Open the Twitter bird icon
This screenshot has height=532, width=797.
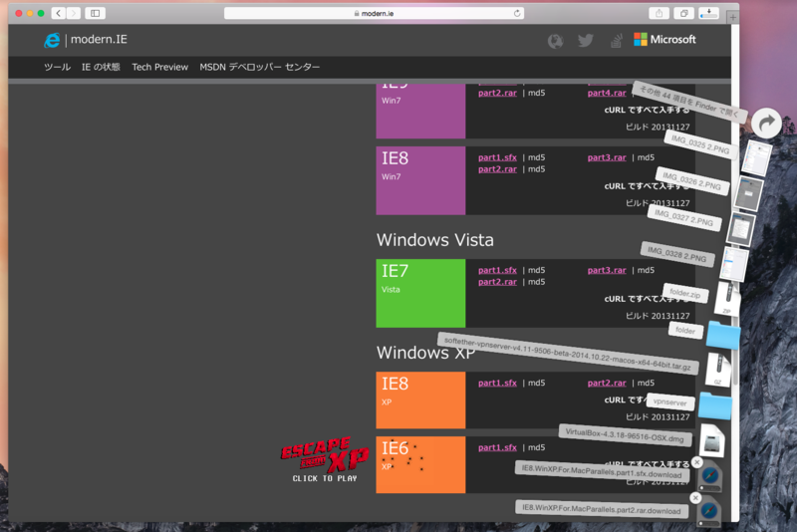[x=586, y=40]
